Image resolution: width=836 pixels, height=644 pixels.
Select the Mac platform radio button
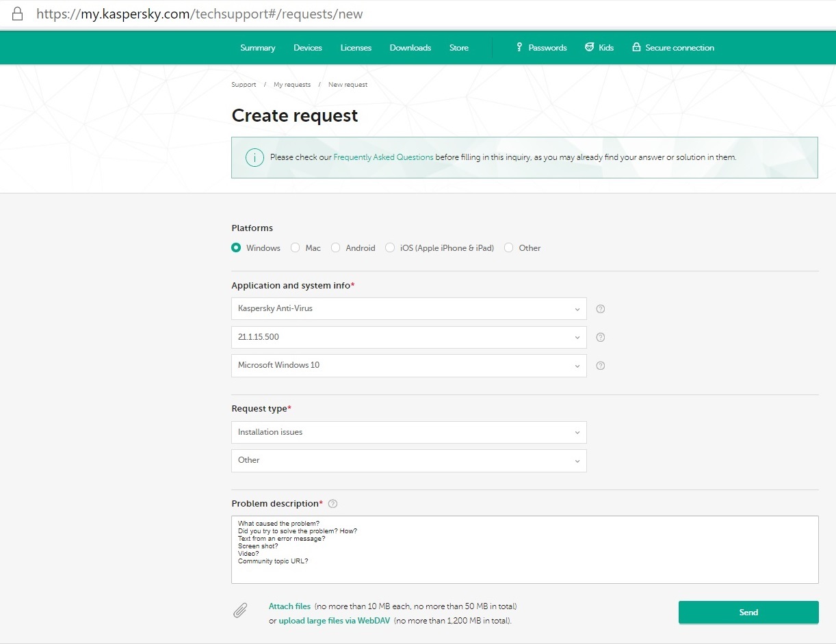(296, 248)
